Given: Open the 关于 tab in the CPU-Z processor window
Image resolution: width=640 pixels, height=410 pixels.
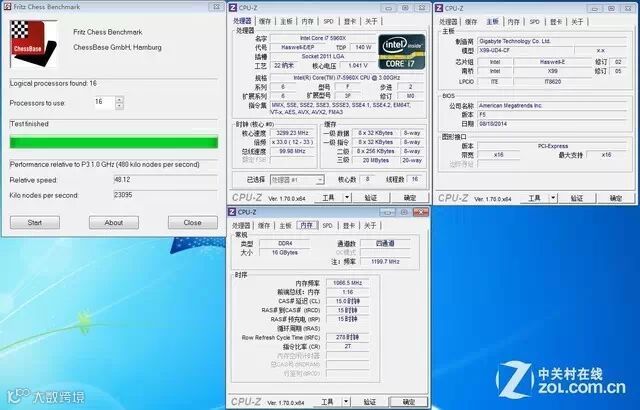Looking at the screenshot, I should click(x=371, y=21).
